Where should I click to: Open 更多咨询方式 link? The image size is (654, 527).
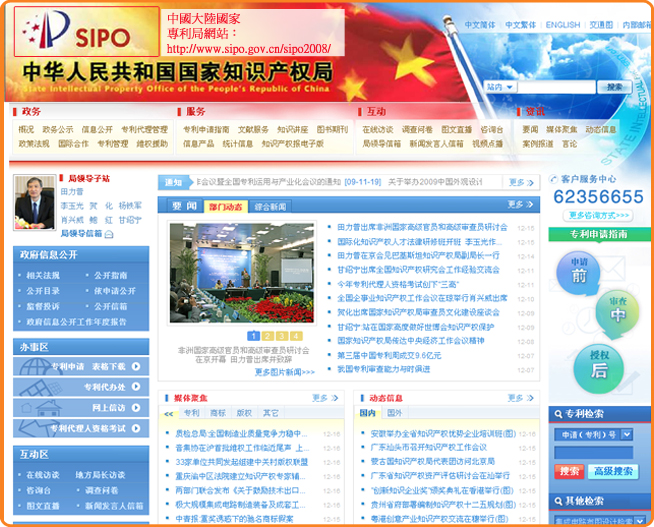click(x=599, y=216)
